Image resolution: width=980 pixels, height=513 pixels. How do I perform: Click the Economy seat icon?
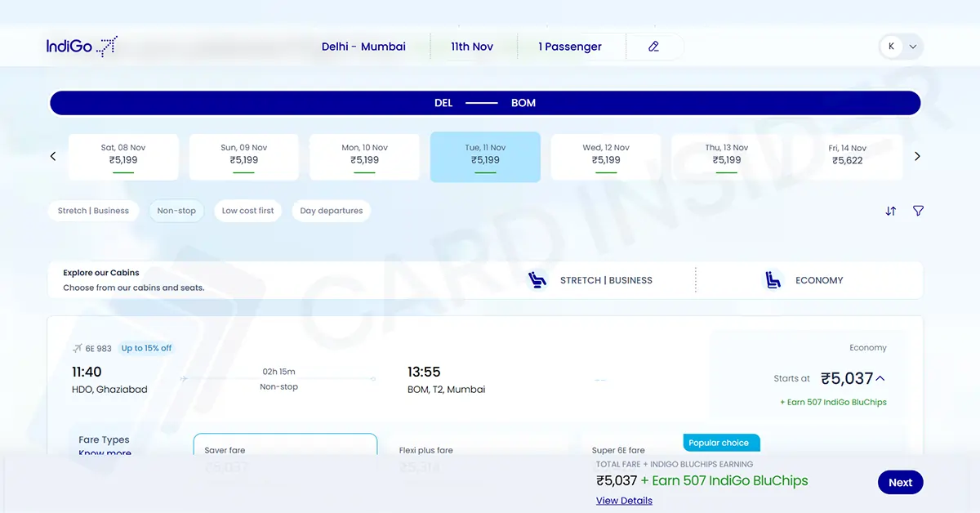coord(773,280)
